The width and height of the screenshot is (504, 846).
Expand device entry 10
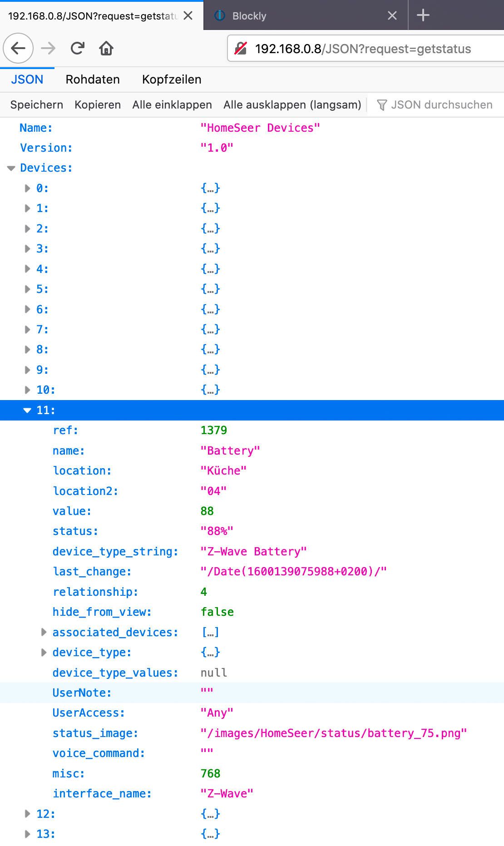click(x=28, y=390)
